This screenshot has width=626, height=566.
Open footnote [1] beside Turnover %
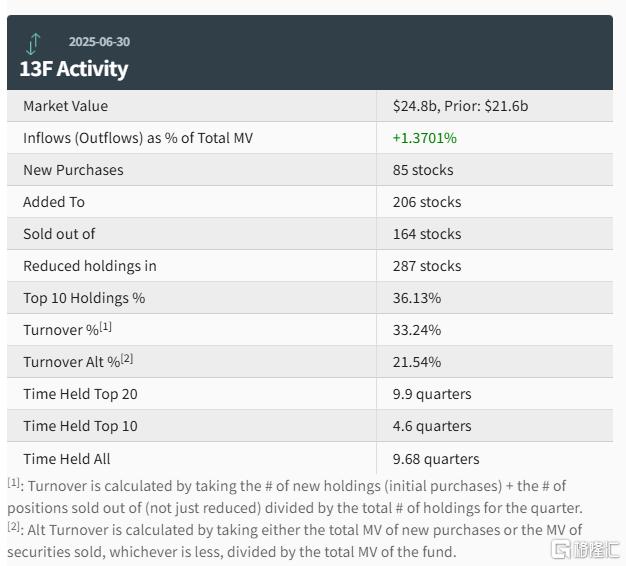pyautogui.click(x=105, y=327)
